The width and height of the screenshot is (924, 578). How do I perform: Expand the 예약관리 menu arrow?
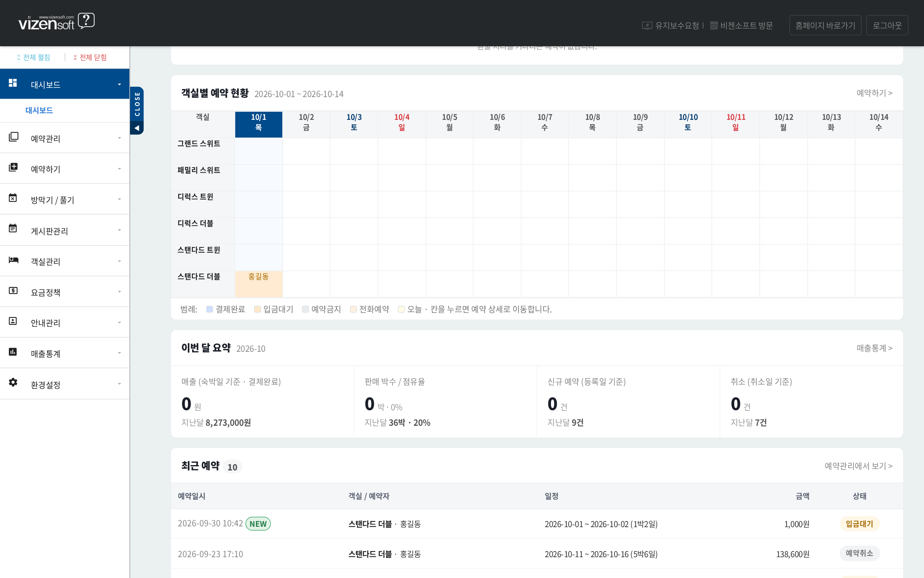click(x=119, y=138)
